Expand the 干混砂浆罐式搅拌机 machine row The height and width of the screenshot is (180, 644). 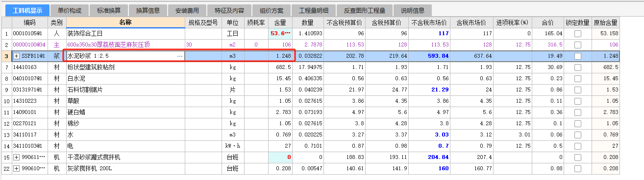17,157
